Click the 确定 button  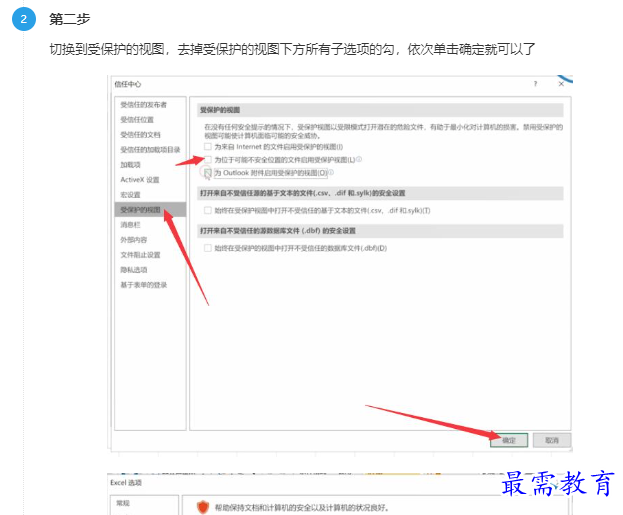click(x=509, y=440)
